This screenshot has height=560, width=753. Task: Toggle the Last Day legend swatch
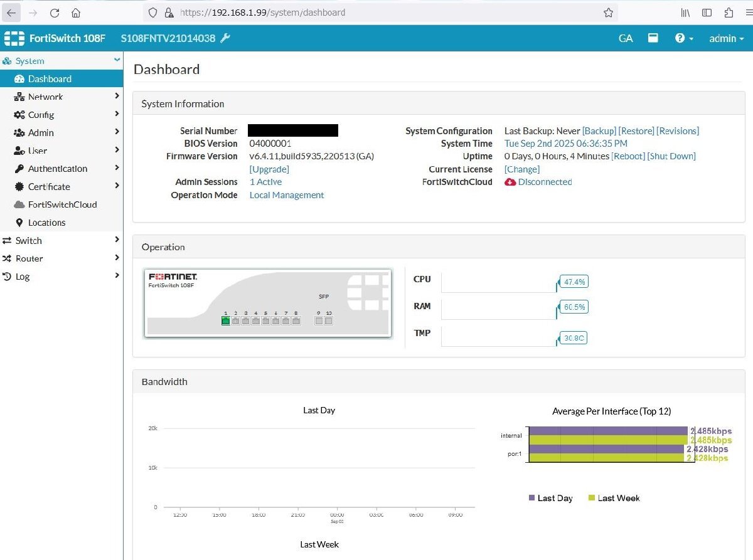pyautogui.click(x=533, y=498)
